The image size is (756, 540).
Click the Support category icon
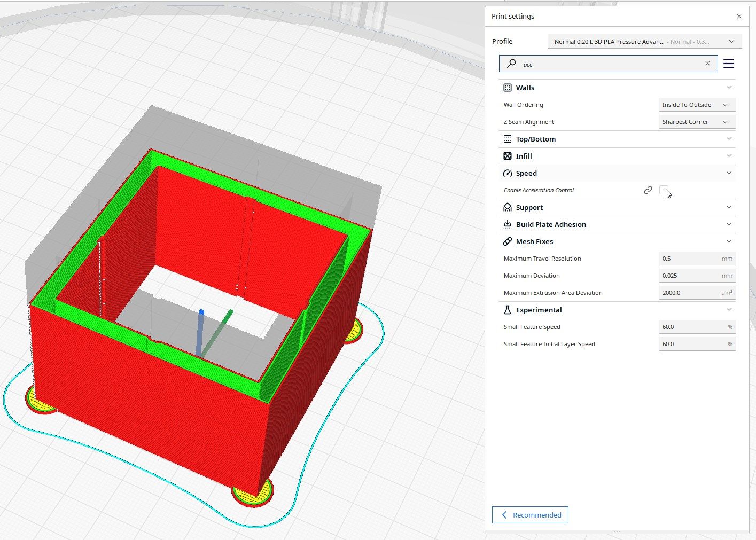508,207
